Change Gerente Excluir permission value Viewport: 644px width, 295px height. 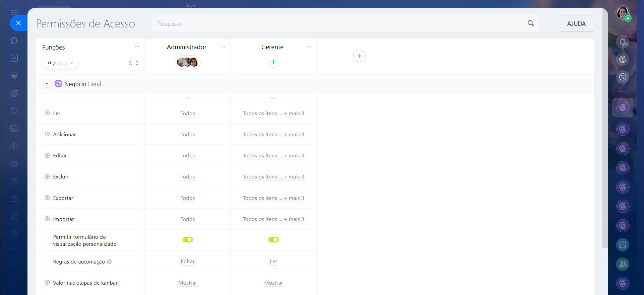(x=273, y=177)
